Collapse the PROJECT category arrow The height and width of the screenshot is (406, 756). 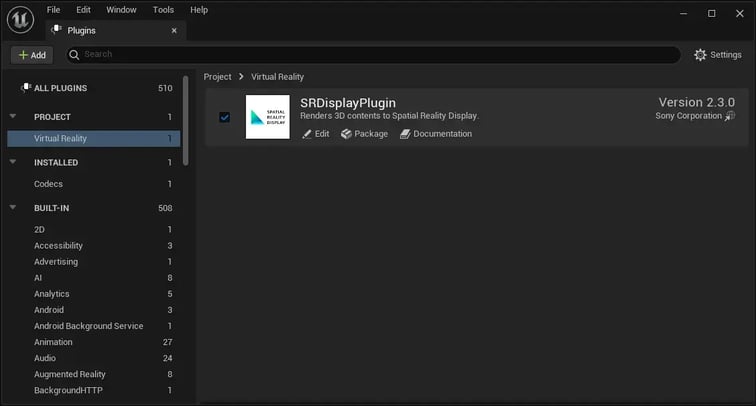(13, 116)
